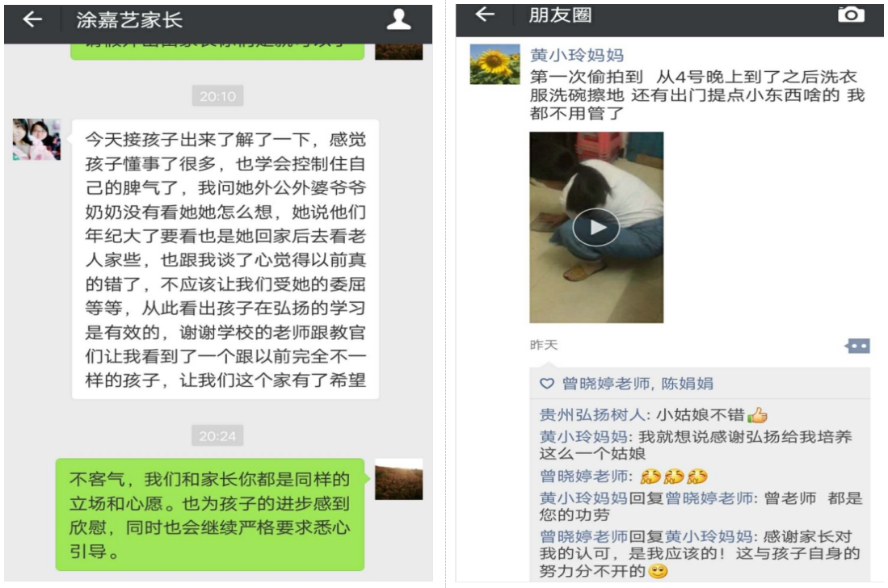Screen dimensions: 888x588
Task: Open the comment bubble icon beside 昨天
Action: (858, 346)
